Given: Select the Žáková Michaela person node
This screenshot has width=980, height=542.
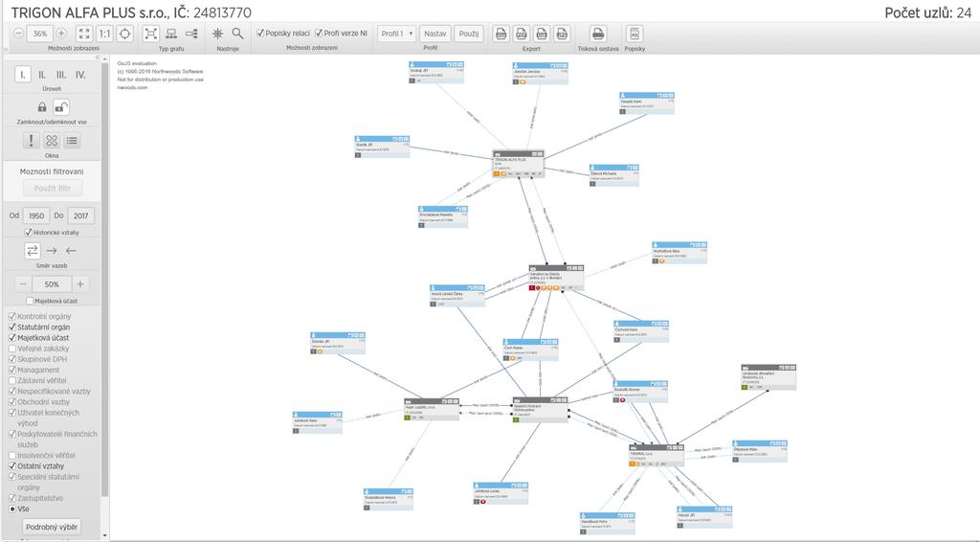Looking at the screenshot, I should 613,175.
